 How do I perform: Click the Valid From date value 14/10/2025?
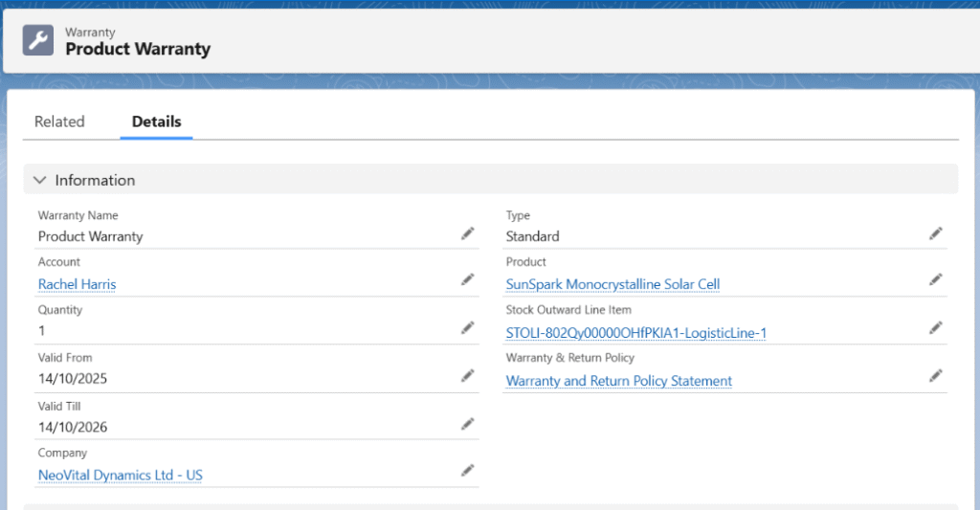(73, 379)
